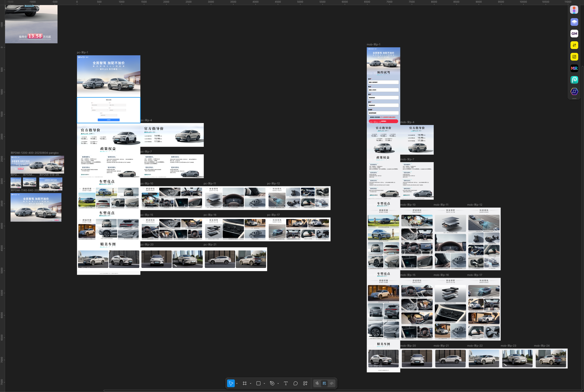Image resolution: width=584 pixels, height=392 pixels.
Task: Select frame label mob-宋p-12
Action: [x=475, y=205]
